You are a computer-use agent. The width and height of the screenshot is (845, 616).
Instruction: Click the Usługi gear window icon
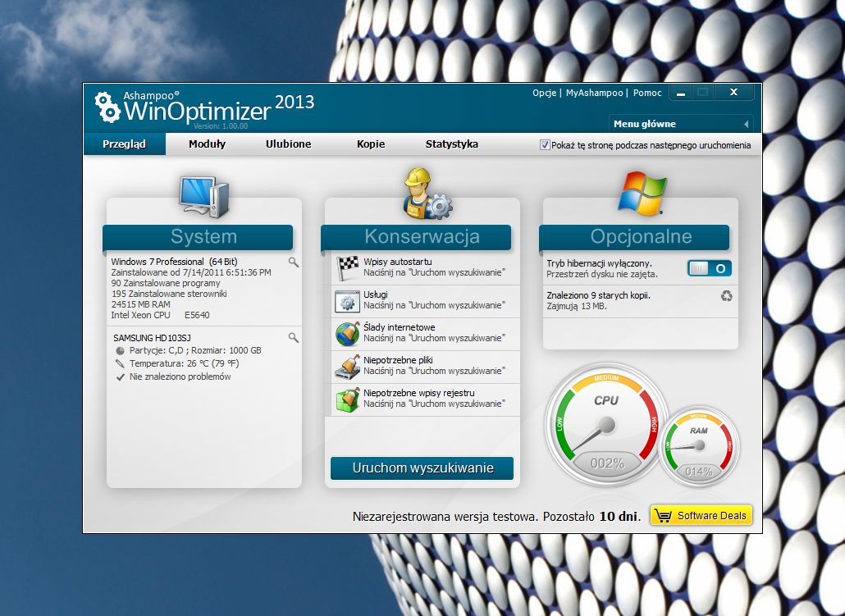point(348,301)
